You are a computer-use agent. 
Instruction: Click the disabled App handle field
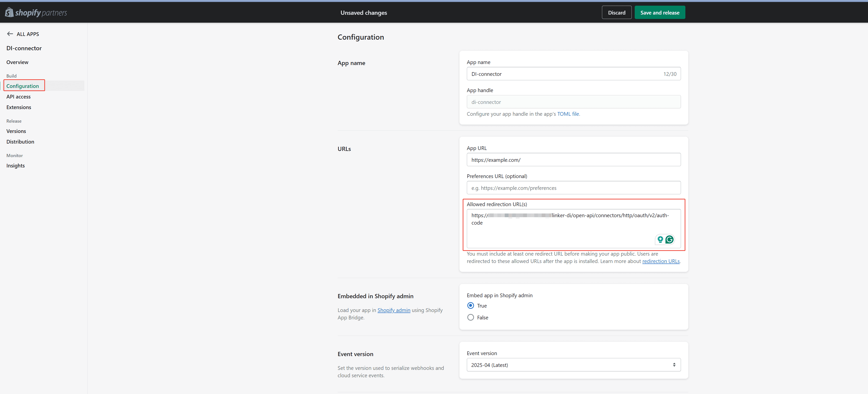point(573,102)
